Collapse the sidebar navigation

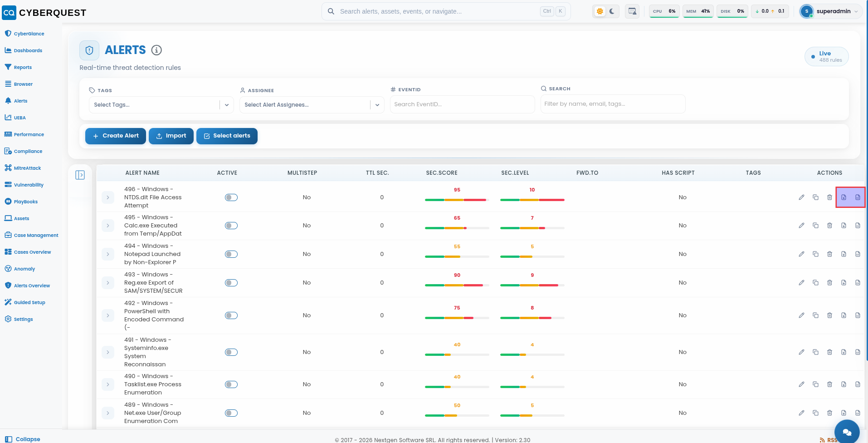click(x=22, y=439)
